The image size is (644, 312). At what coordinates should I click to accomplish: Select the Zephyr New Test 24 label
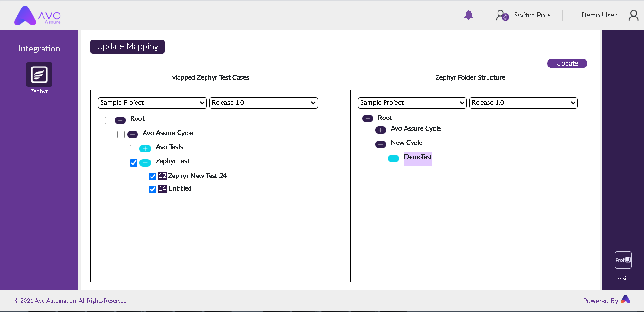[x=197, y=176]
